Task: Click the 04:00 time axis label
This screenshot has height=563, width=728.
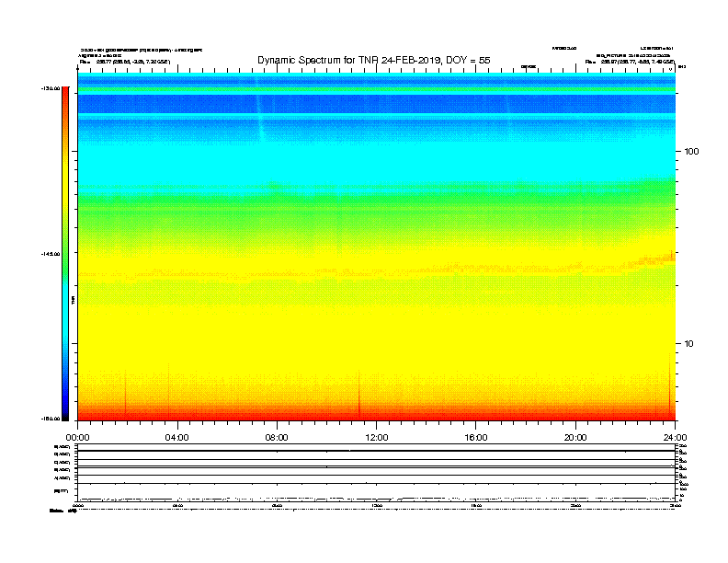Action: pyautogui.click(x=176, y=438)
